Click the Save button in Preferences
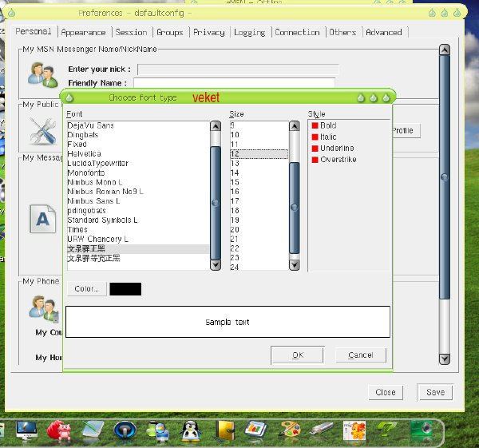This screenshot has height=448, width=479. click(x=435, y=392)
